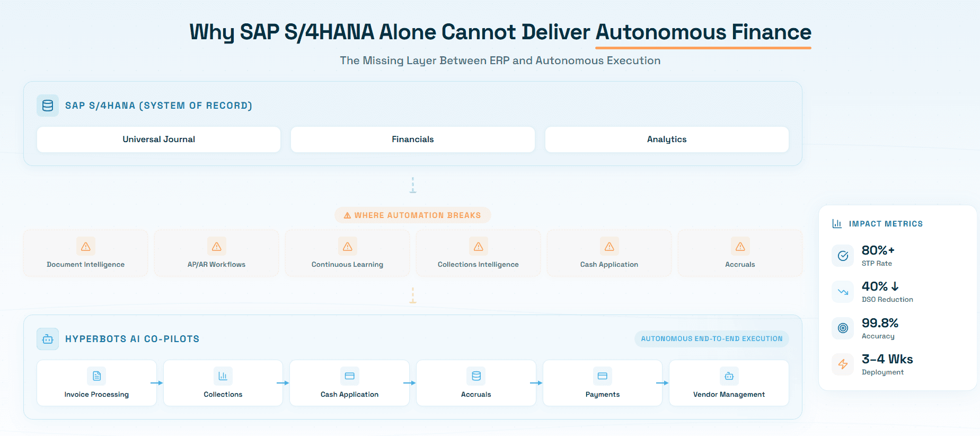
Task: Click the DSO Reduction trend-down icon
Action: [x=843, y=292]
